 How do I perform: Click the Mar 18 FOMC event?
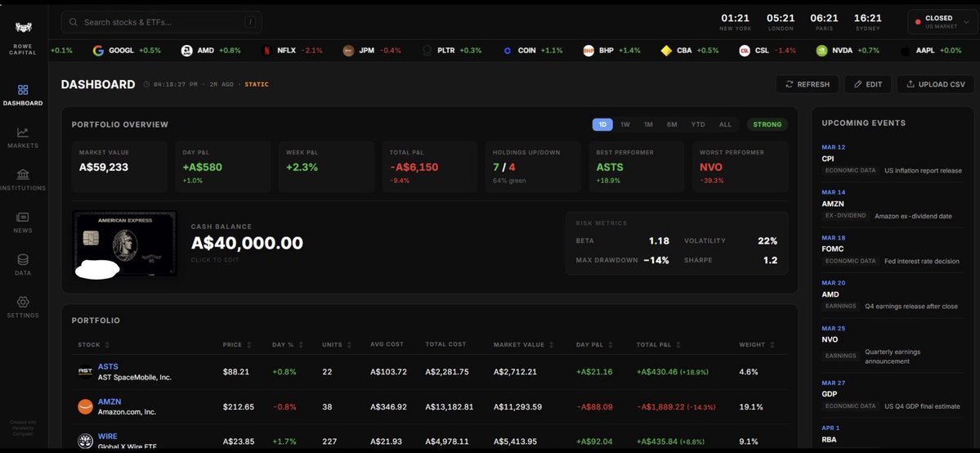click(893, 250)
